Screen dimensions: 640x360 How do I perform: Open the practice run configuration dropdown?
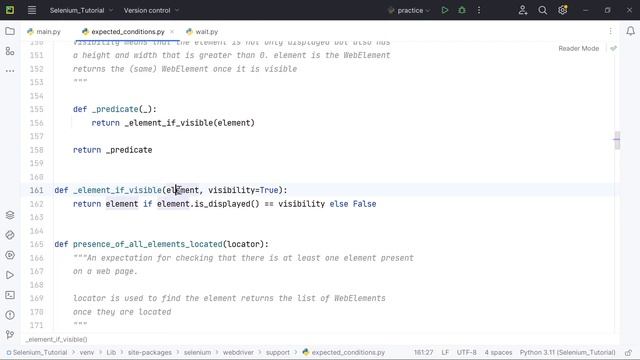(409, 10)
